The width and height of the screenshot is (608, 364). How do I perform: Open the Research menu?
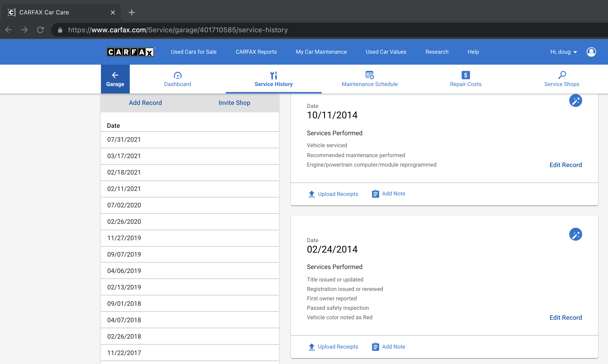click(x=437, y=52)
